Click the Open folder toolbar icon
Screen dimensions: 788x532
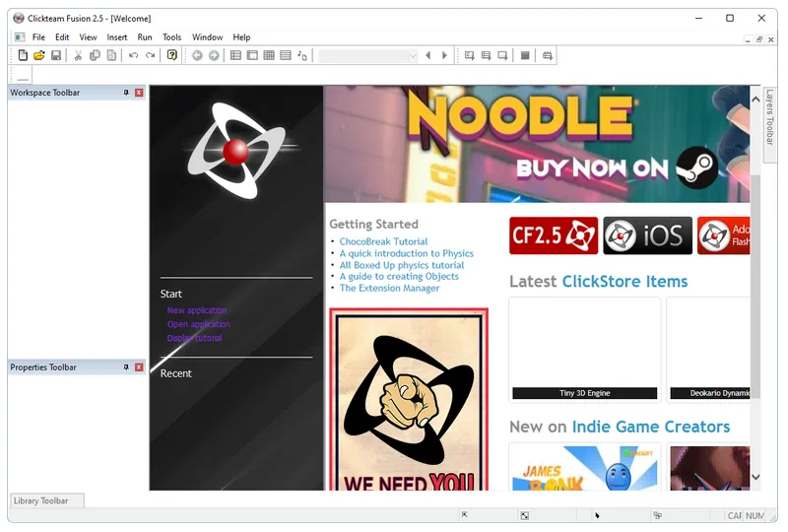tap(39, 55)
